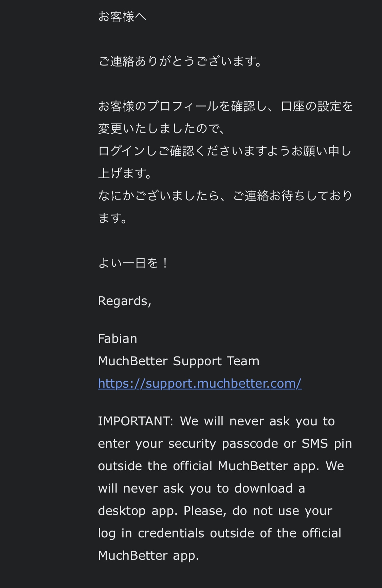This screenshot has height=588, width=382.
Task: Click line 'enter your security passcode or SMS pin'
Action: pyautogui.click(x=225, y=444)
